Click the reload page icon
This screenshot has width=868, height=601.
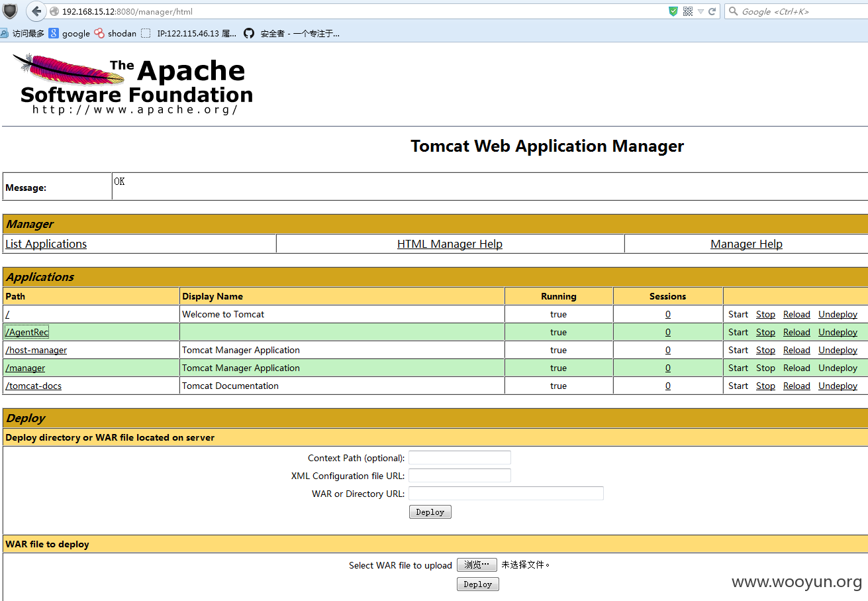(x=712, y=11)
